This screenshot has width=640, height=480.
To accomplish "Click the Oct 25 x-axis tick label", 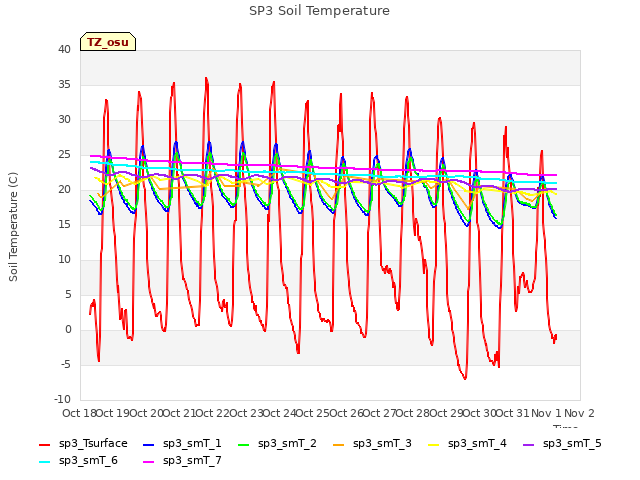I will coord(313,413).
